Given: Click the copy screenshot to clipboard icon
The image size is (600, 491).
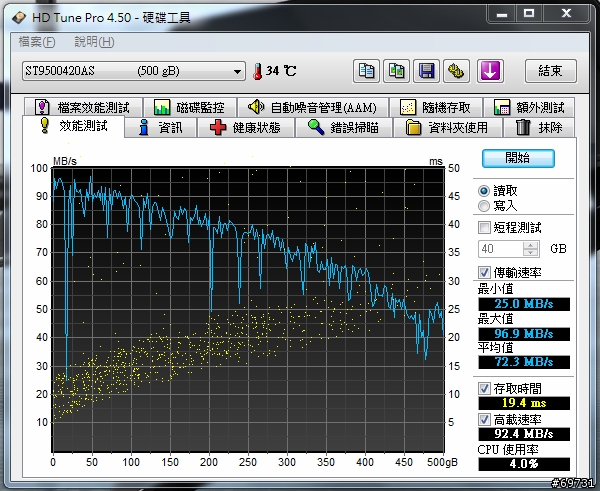Looking at the screenshot, I should click(x=396, y=71).
